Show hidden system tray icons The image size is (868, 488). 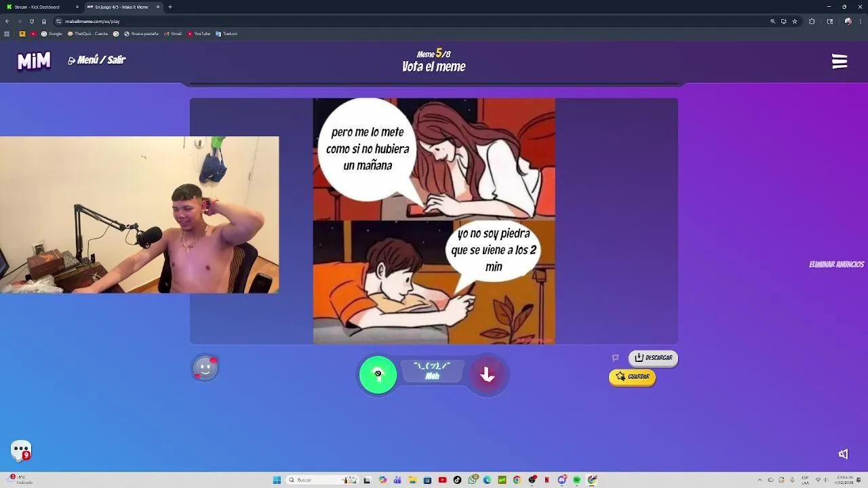coord(759,480)
